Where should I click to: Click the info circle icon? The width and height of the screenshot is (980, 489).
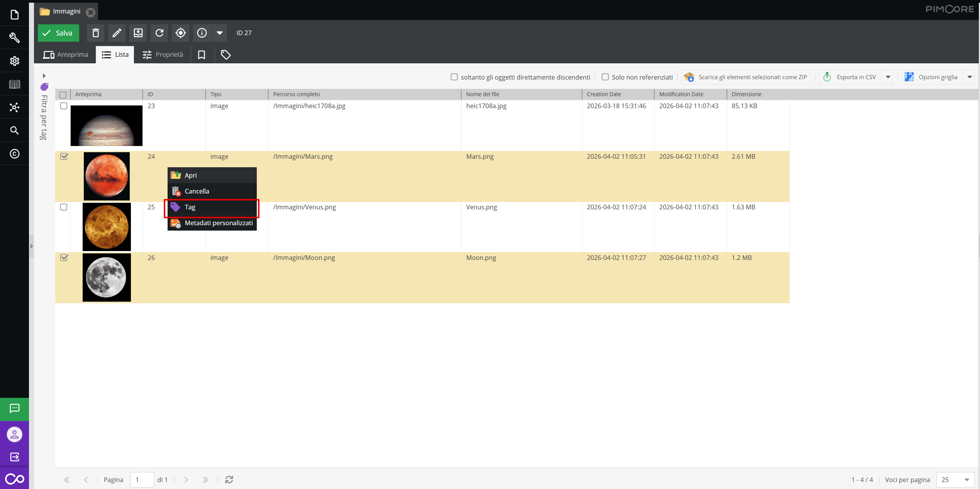(202, 33)
